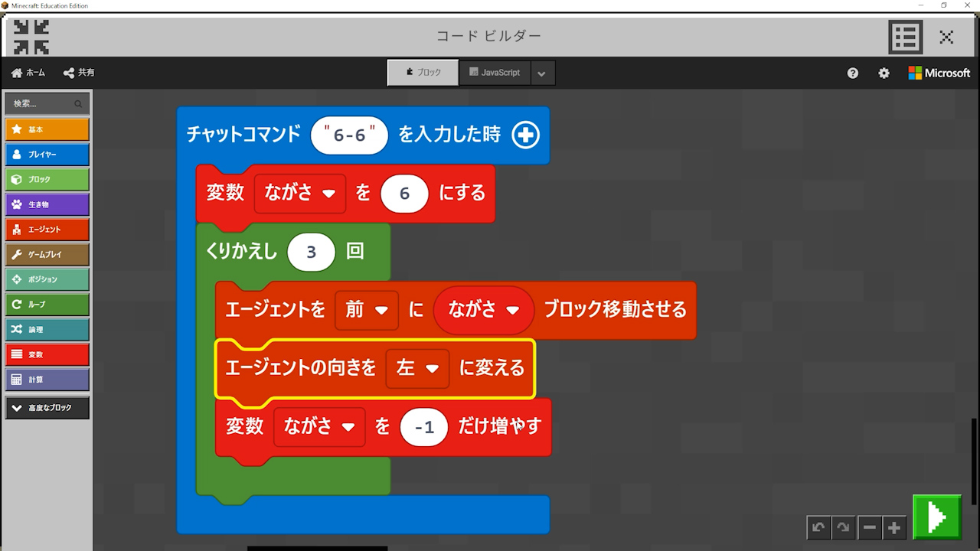The image size is (980, 551).
Task: Click the redo arrow button
Action: pos(843,527)
